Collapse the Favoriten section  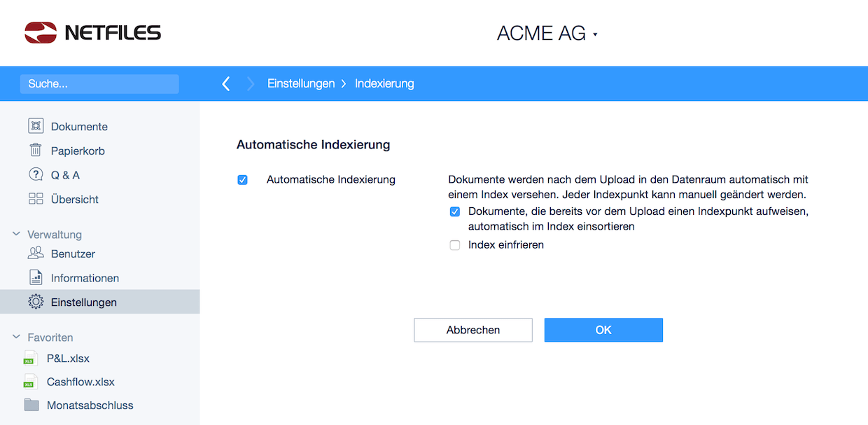tap(17, 337)
